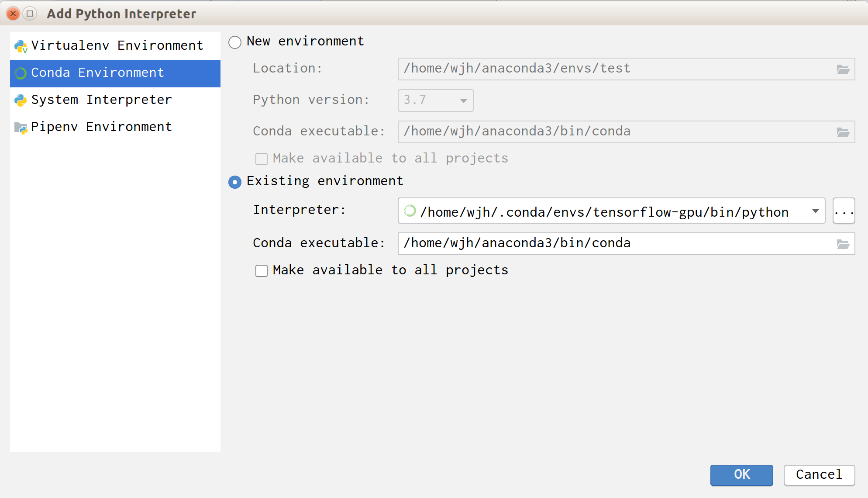Viewport: 868px width, 498px height.
Task: Open Pipenv Environment option
Action: (115, 127)
